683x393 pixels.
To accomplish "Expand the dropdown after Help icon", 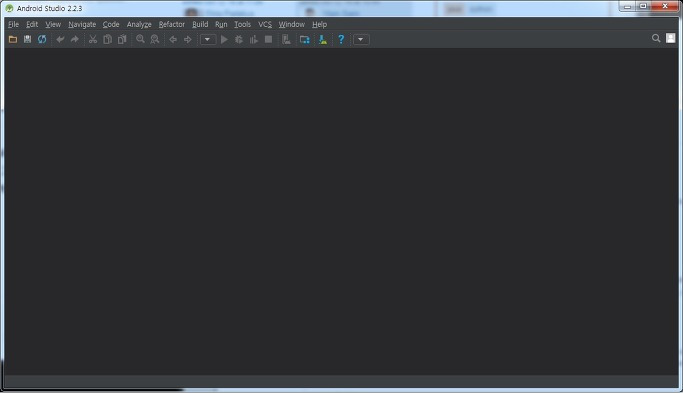I will pos(361,40).
